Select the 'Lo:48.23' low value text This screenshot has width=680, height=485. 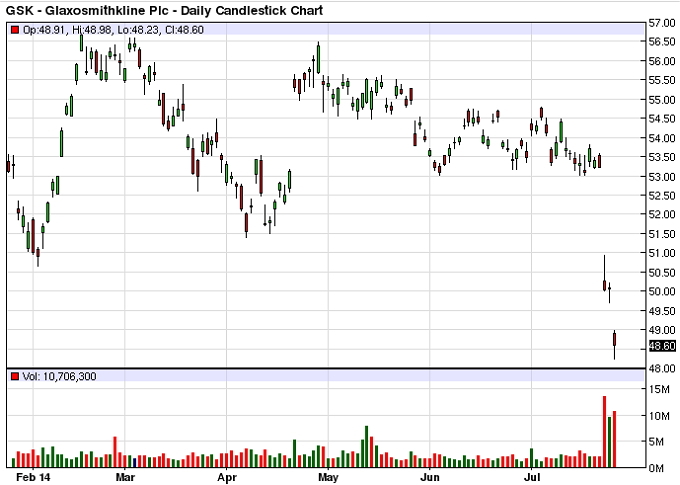(x=137, y=30)
